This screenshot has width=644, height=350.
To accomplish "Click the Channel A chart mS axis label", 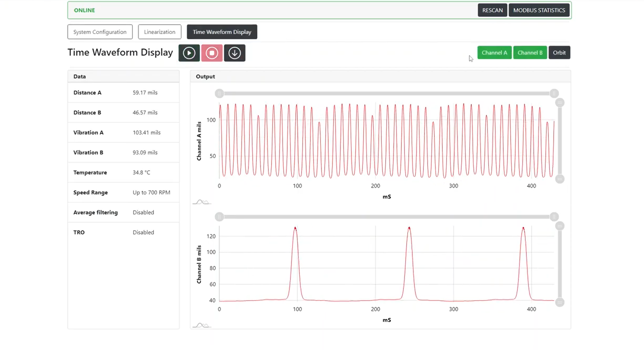I will tap(387, 197).
